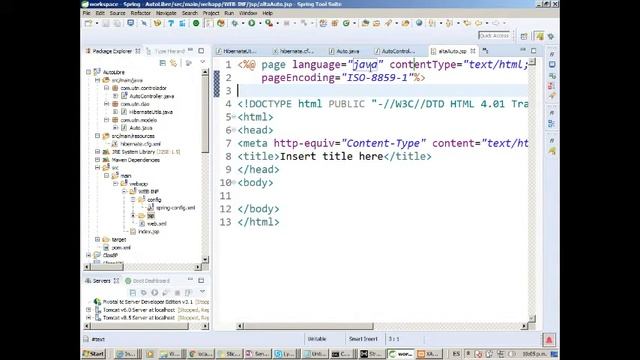Open Package Explorer view menu chevron
The width and height of the screenshot is (640, 360).
pyautogui.click(x=203, y=62)
